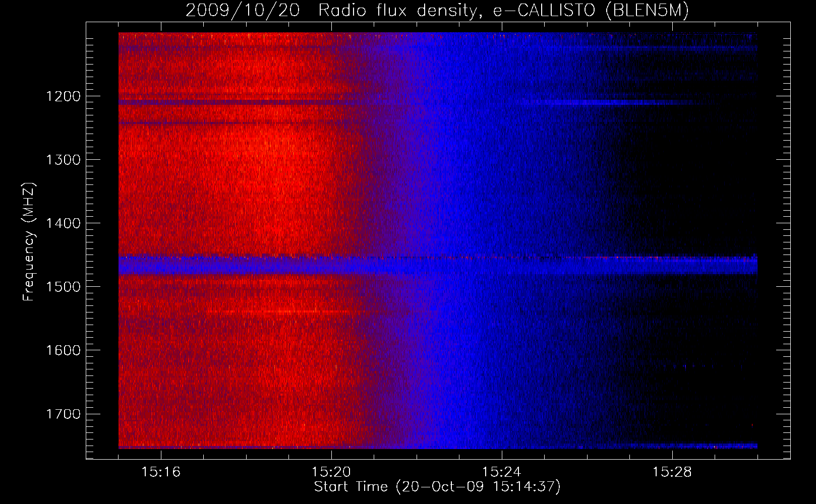Viewport: 816px width, 504px height.
Task: Click the 15:20 time tick label
Action: point(331,472)
